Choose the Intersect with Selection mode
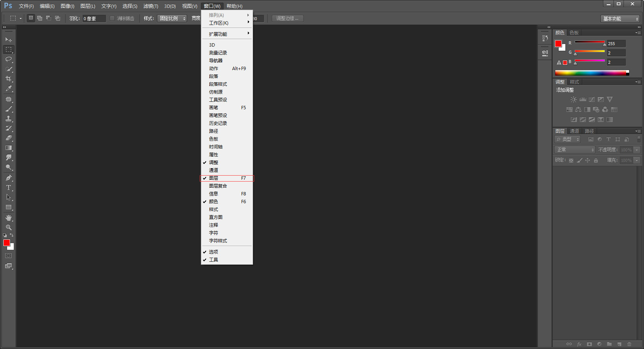644x349 pixels. [57, 18]
